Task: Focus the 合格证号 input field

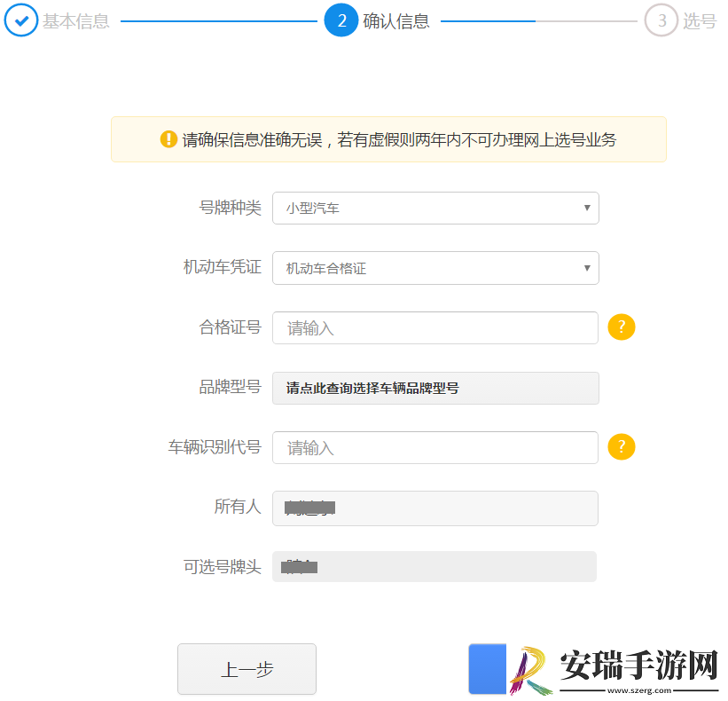Action: click(x=435, y=328)
